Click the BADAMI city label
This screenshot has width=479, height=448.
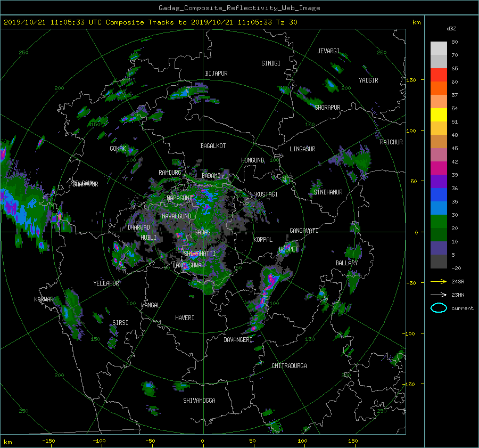[211, 176]
